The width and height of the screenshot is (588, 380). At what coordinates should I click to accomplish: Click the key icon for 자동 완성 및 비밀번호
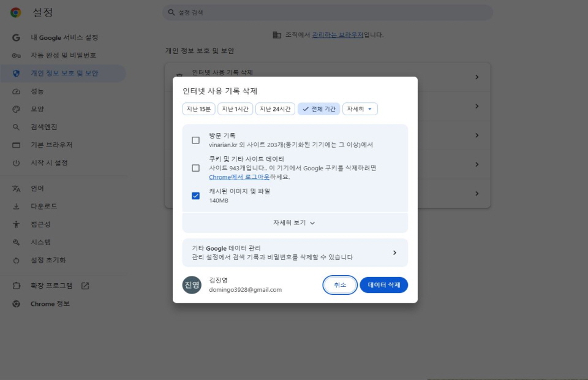pyautogui.click(x=17, y=55)
